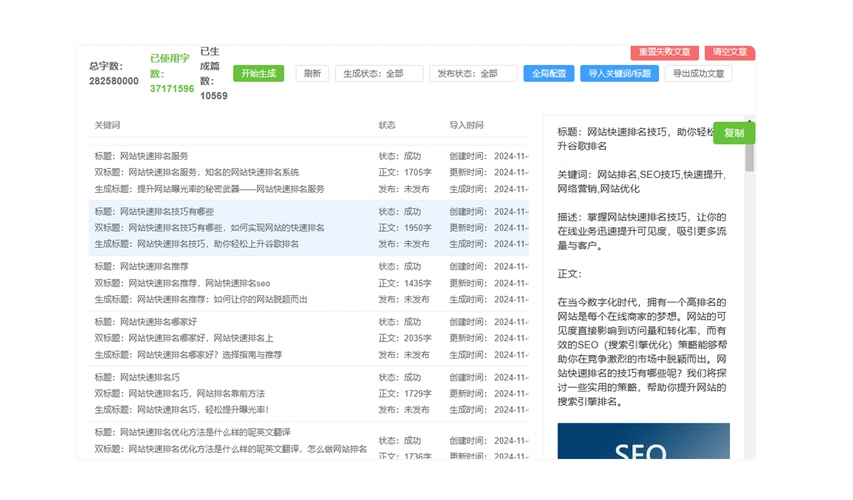Click total character count 282580000
Viewport: 853px width, 500px height.
click(114, 81)
